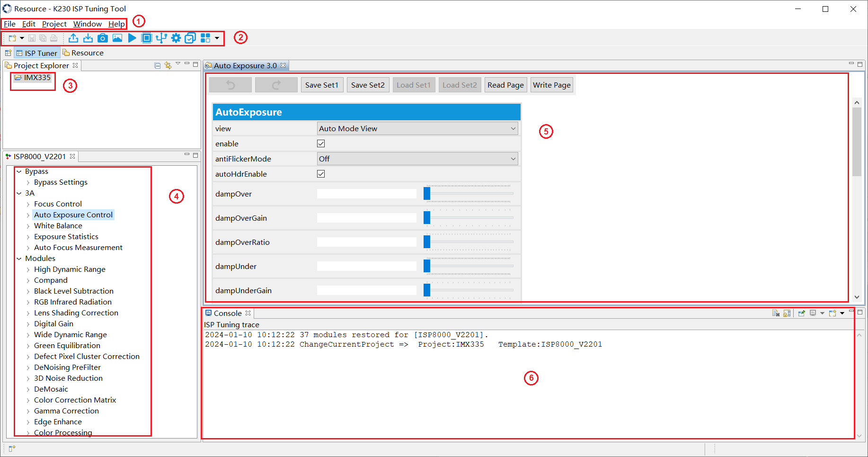Expand the White Balance tree node
Image resolution: width=868 pixels, height=457 pixels.
[x=28, y=226]
